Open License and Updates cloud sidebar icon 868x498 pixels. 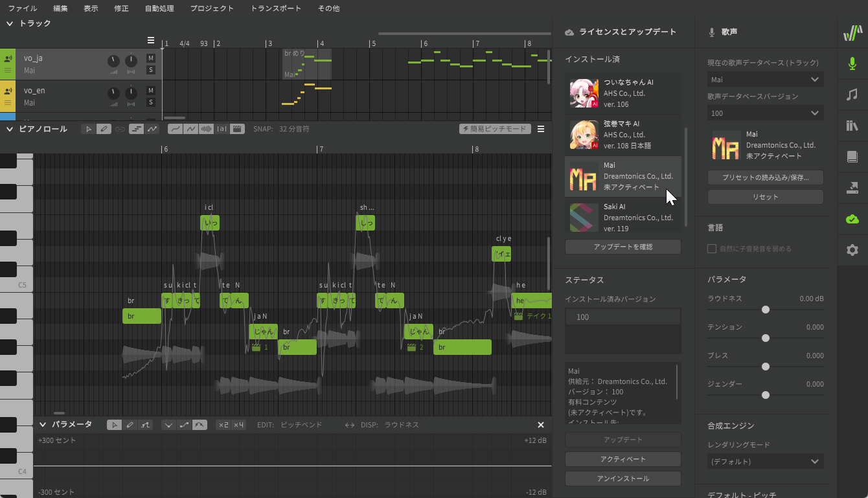coord(852,219)
